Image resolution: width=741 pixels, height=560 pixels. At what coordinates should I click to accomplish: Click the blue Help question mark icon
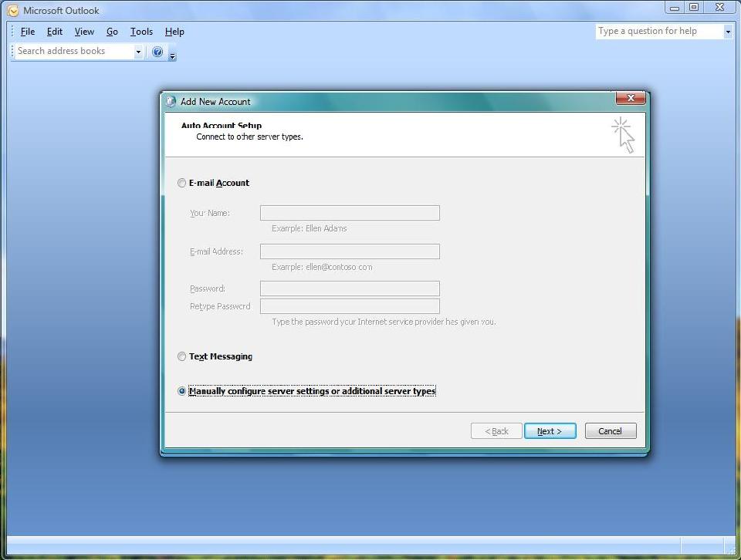(x=157, y=52)
